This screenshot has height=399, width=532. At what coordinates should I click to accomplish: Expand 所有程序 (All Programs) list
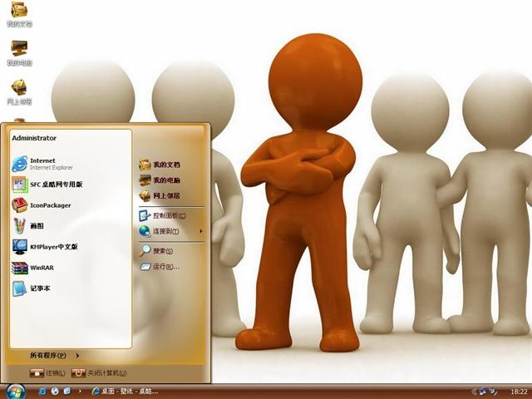pos(53,355)
